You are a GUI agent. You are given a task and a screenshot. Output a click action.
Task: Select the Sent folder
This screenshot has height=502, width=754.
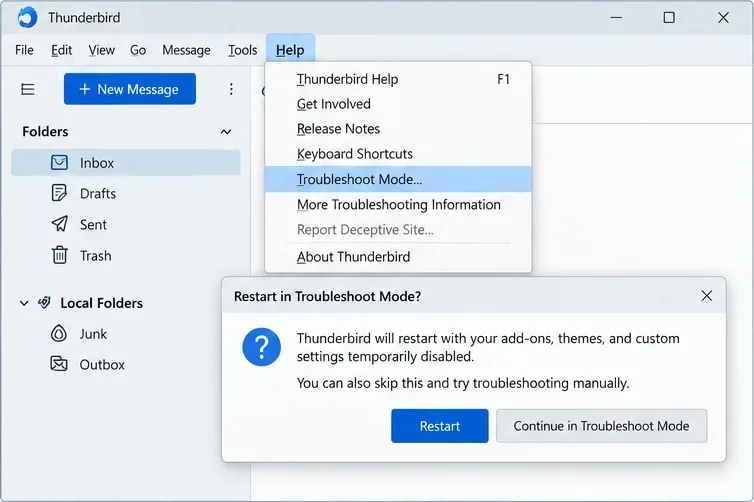(x=126, y=224)
